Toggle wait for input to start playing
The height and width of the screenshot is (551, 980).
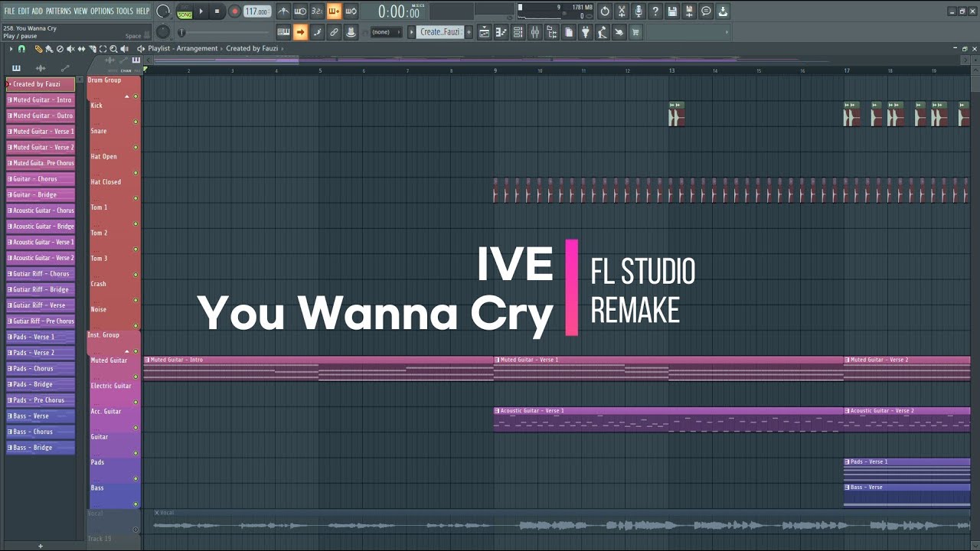tap(300, 11)
